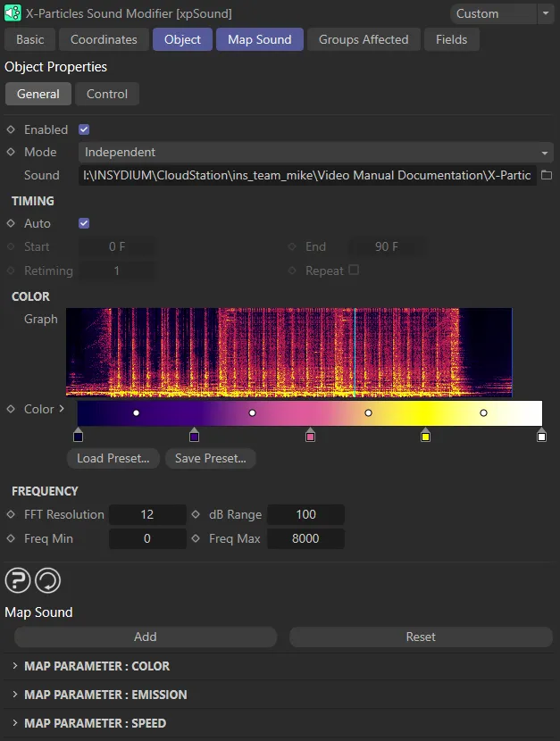Click the last gradient bias handle near white

click(483, 413)
